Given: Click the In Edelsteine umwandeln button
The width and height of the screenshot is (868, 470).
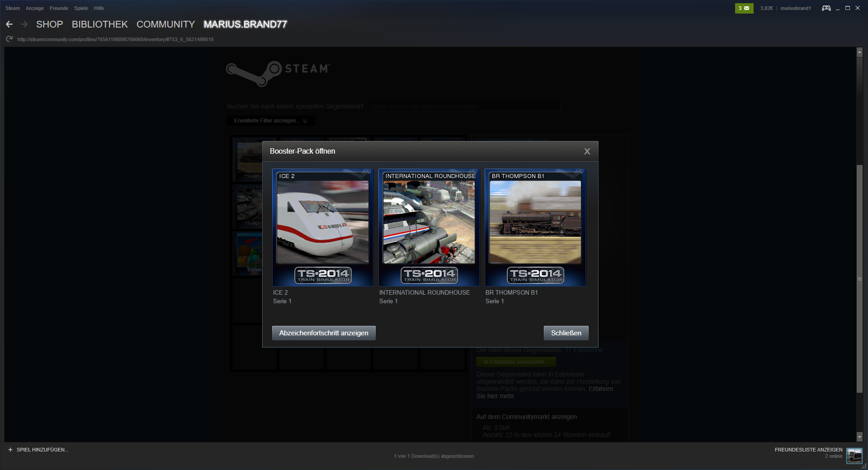Looking at the screenshot, I should click(x=516, y=362).
